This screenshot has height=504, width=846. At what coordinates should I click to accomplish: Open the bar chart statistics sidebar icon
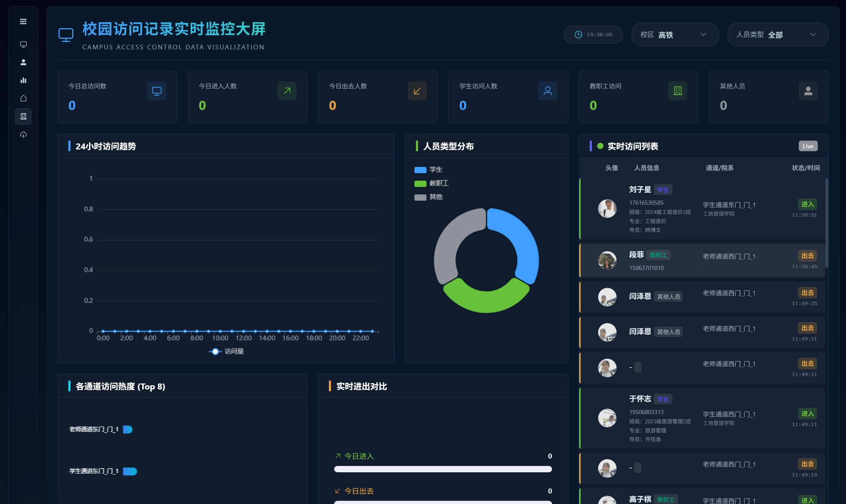coord(23,80)
